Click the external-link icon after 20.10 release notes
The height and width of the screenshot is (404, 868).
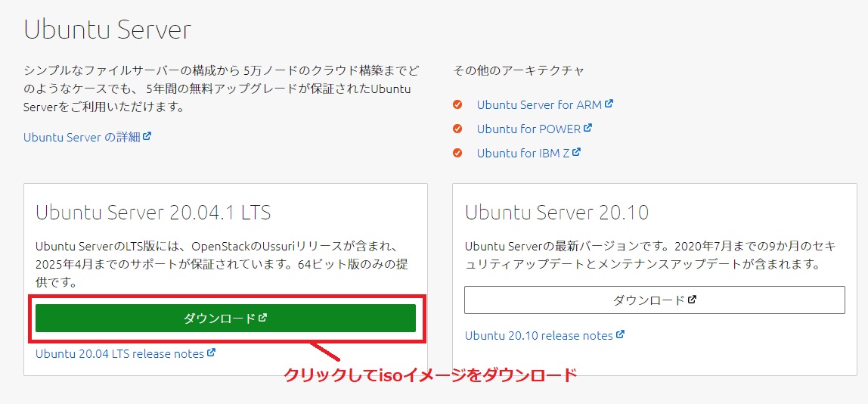pos(621,334)
